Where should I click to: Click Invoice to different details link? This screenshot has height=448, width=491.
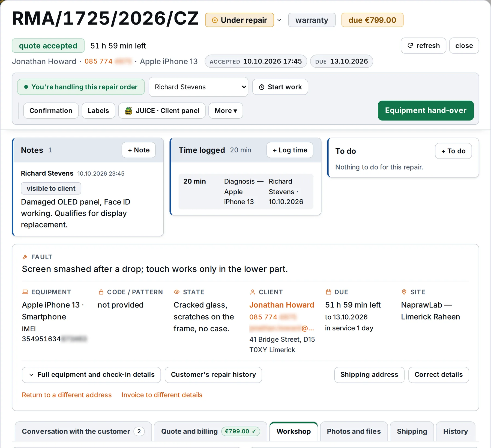tap(162, 395)
